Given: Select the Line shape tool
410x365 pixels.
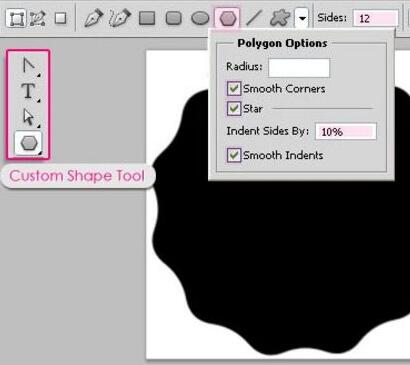Looking at the screenshot, I should coord(254,18).
